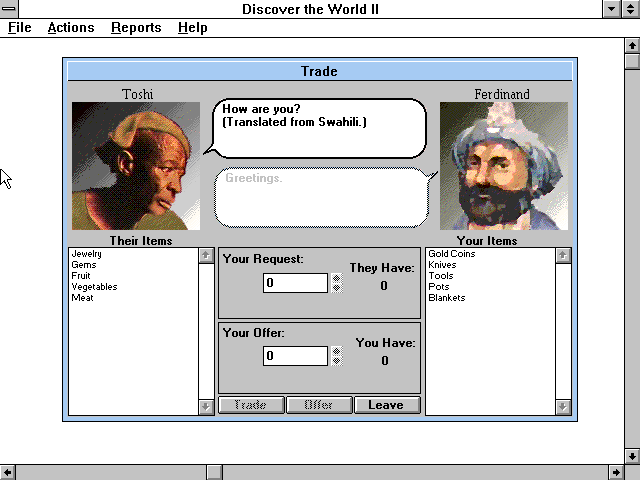
Task: Click Toshi's portrait
Action: click(x=136, y=166)
